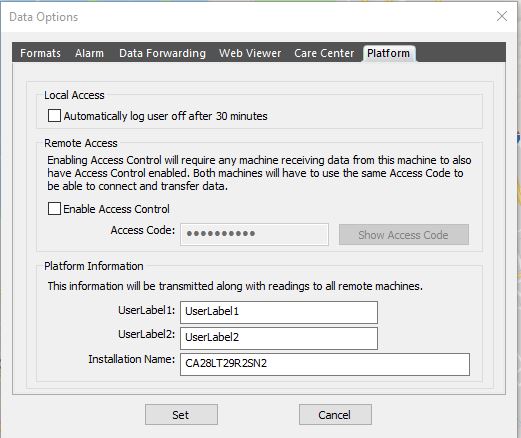Select the Platform tab

pyautogui.click(x=388, y=53)
